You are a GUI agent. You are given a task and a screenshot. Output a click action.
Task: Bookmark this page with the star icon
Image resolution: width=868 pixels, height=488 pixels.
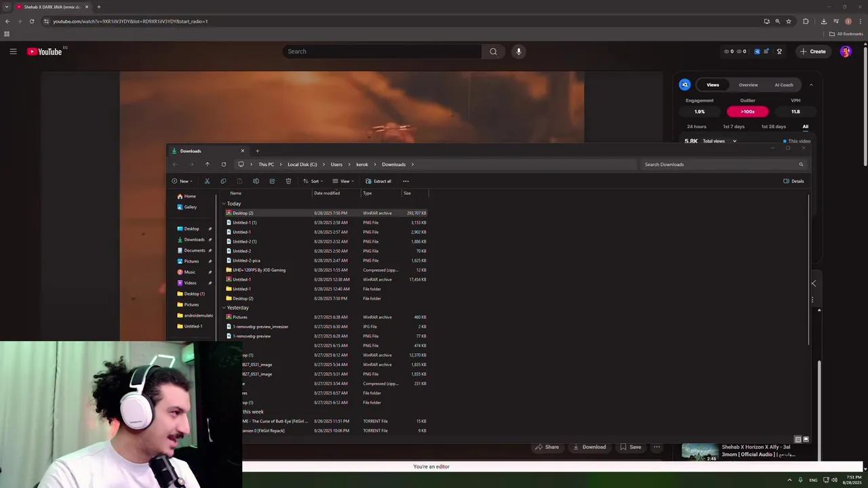(789, 21)
